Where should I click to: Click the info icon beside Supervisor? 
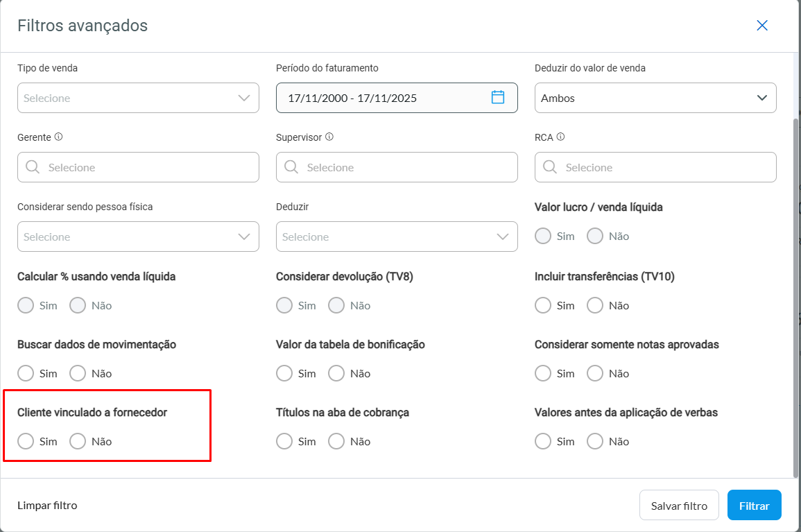point(329,137)
